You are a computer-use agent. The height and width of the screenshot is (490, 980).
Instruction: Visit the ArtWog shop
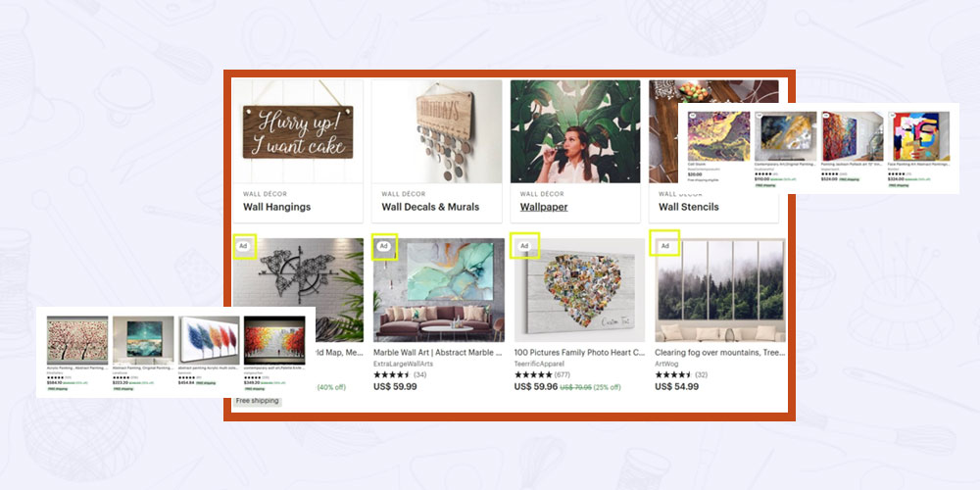(x=666, y=364)
